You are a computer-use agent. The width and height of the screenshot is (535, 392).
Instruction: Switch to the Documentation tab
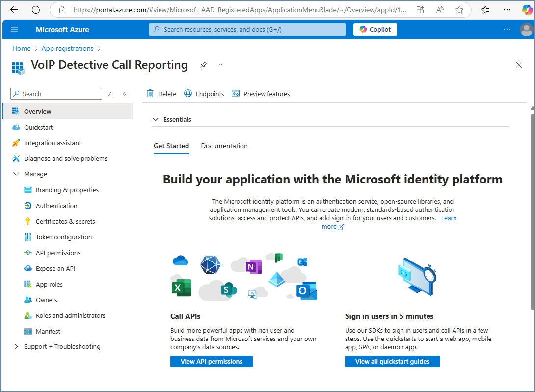pos(224,146)
